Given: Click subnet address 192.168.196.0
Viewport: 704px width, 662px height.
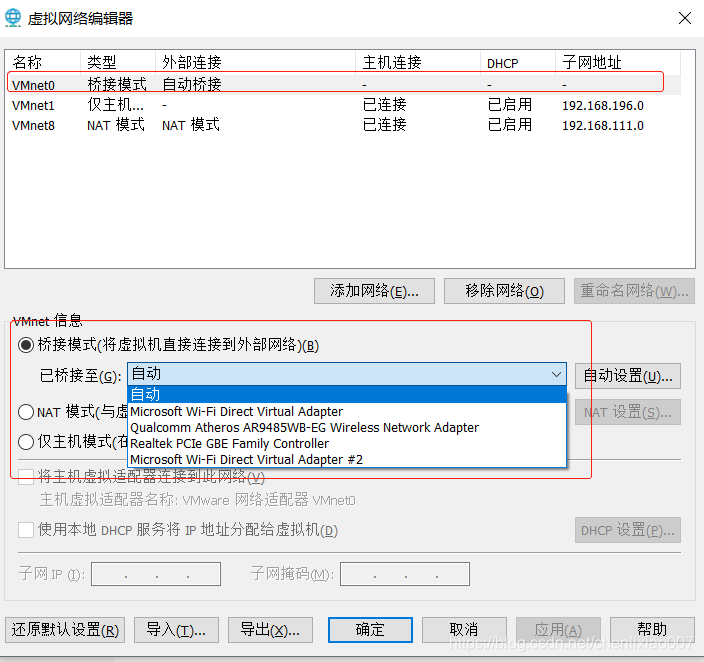Looking at the screenshot, I should point(603,106).
